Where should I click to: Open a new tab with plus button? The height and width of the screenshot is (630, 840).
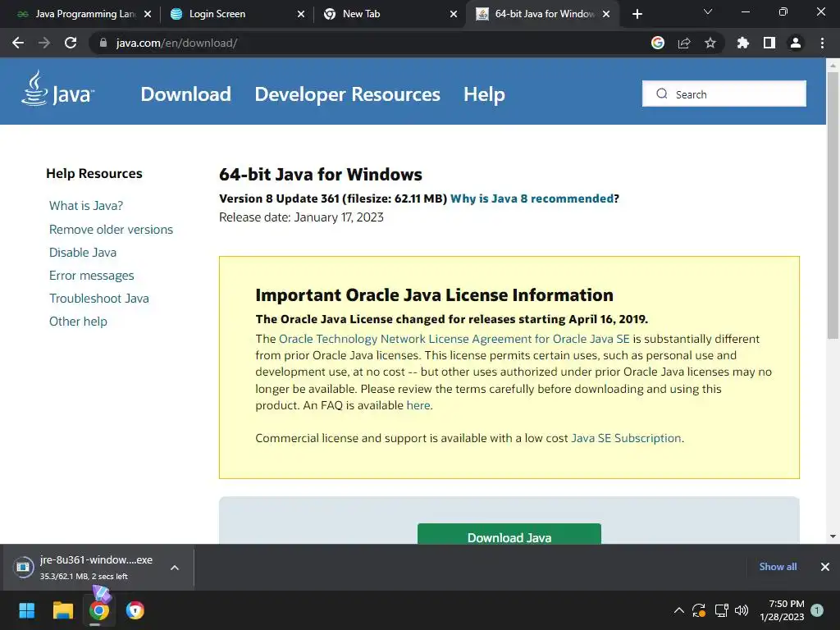click(x=637, y=14)
